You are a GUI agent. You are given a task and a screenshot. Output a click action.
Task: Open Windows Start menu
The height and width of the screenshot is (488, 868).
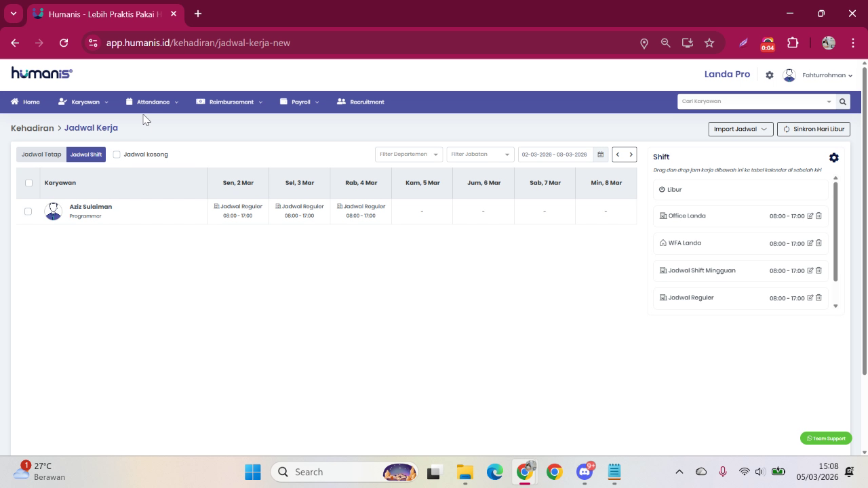pyautogui.click(x=253, y=472)
